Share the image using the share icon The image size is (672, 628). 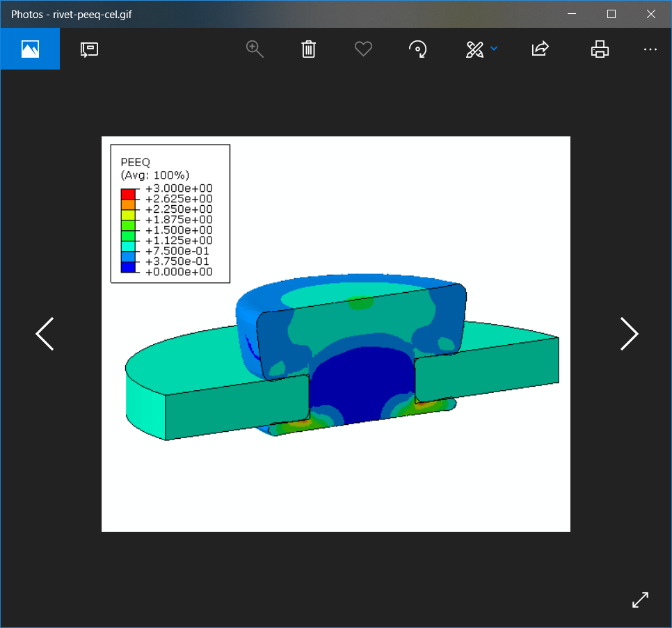tap(540, 49)
